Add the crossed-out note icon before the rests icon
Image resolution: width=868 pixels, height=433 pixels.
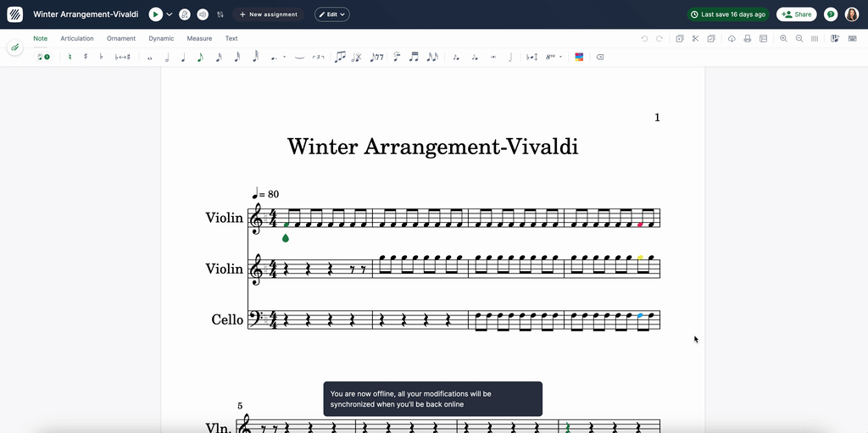(357, 57)
